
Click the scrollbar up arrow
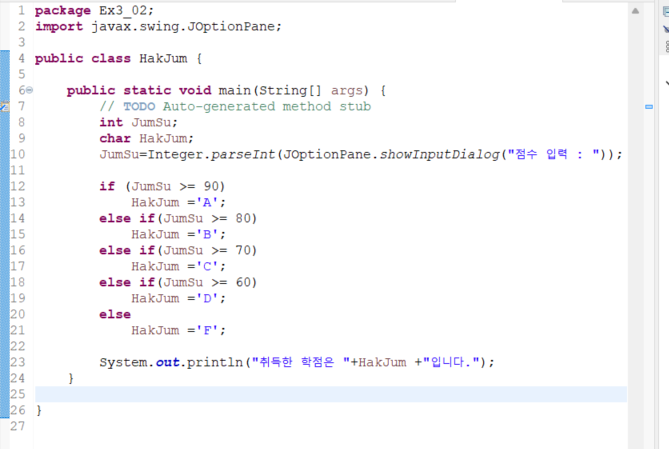[635, 11]
